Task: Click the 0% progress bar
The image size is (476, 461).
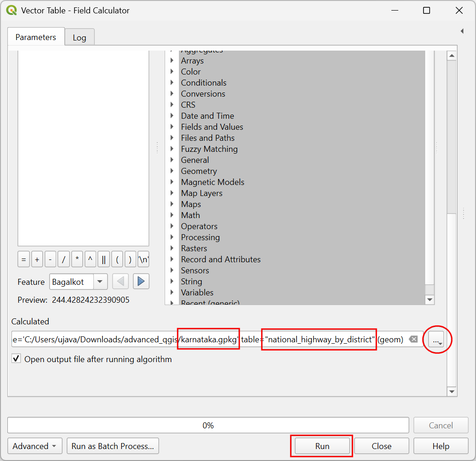Action: (x=208, y=425)
